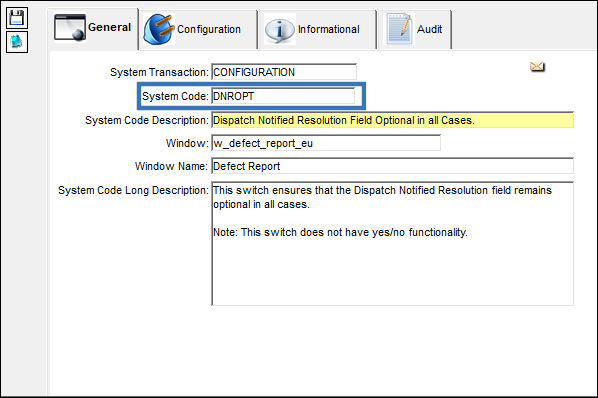Click the System Code Description field

392,120
